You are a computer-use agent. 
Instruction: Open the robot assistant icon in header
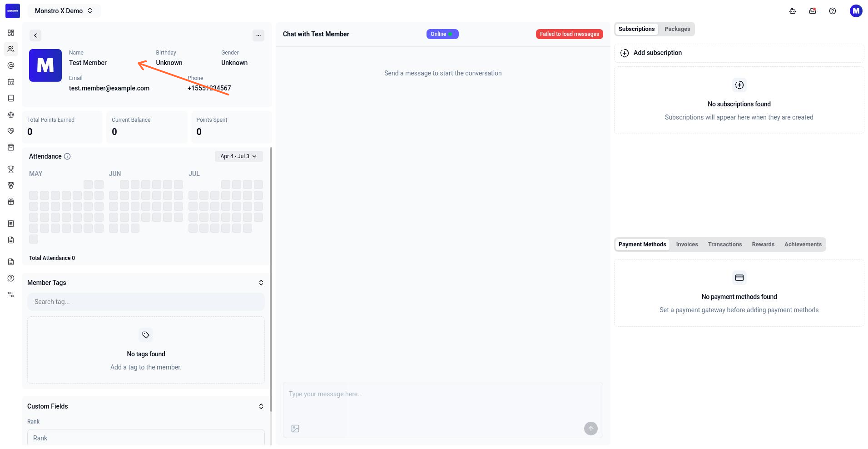(793, 11)
